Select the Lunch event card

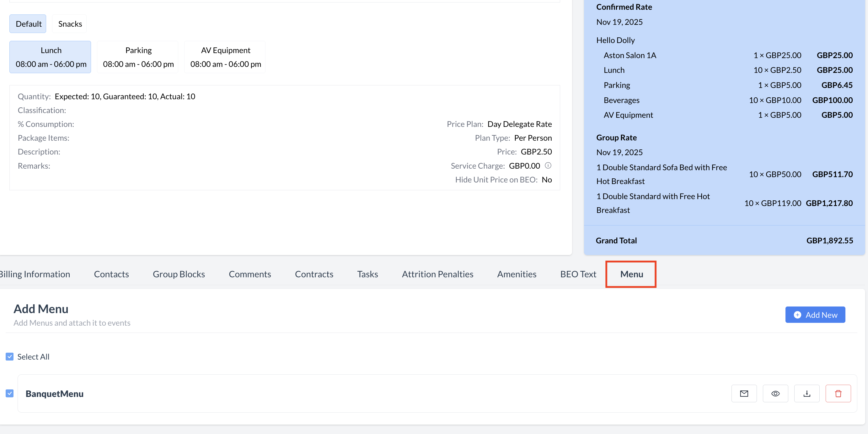(x=51, y=57)
